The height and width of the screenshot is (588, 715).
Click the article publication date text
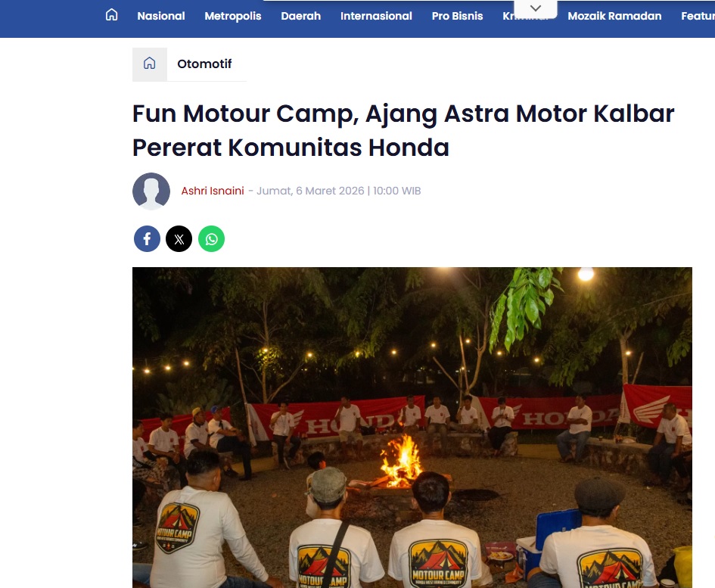click(x=338, y=191)
